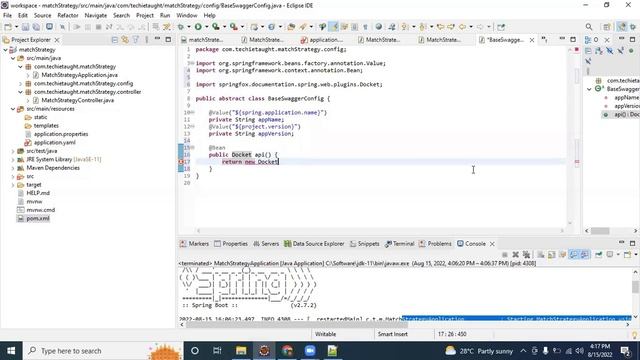Click the Debug bug icon in toolbar
640x360 pixels.
180,27
